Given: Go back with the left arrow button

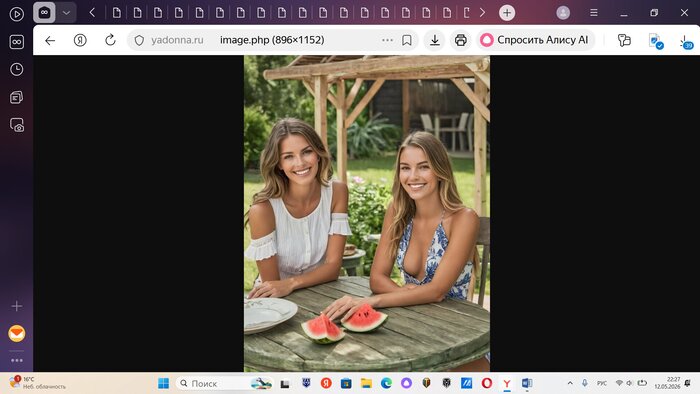Looking at the screenshot, I should (50, 40).
